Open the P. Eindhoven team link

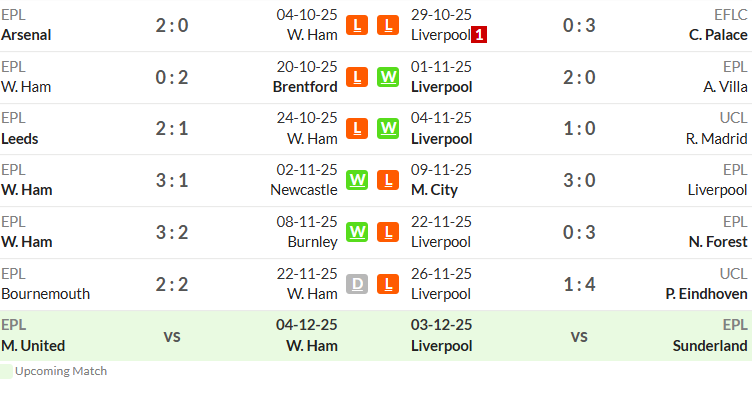tap(706, 294)
